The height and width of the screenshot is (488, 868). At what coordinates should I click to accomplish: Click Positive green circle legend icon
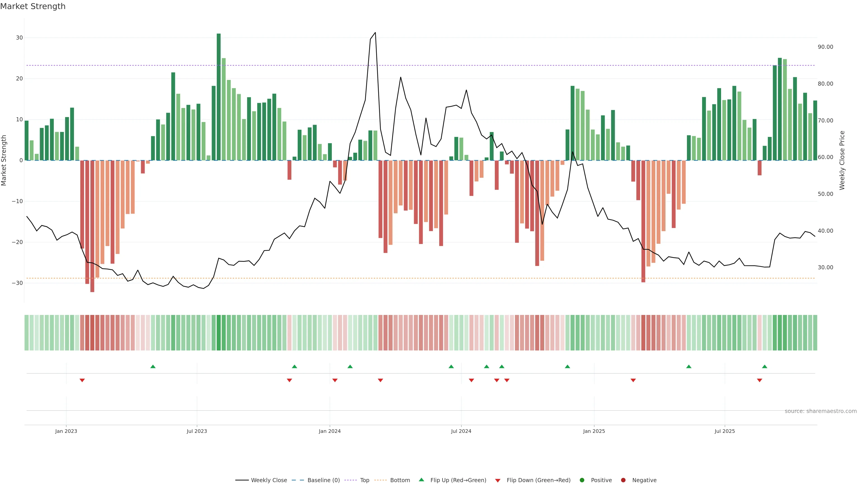(582, 480)
